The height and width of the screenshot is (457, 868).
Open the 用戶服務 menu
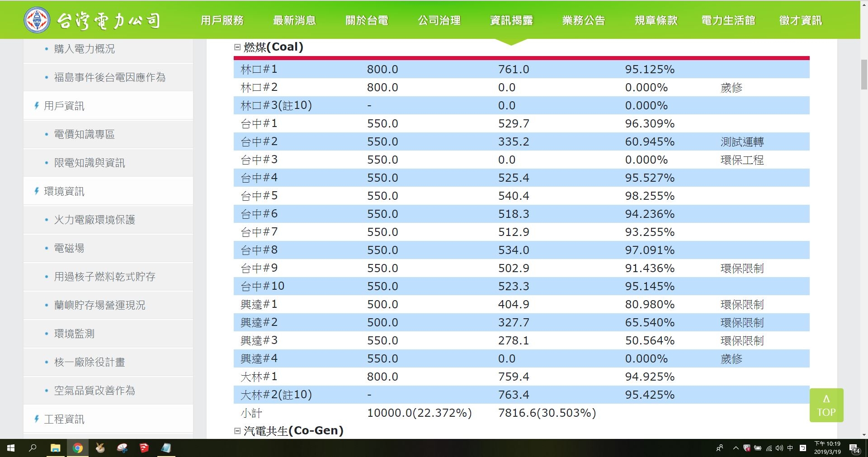coord(222,20)
